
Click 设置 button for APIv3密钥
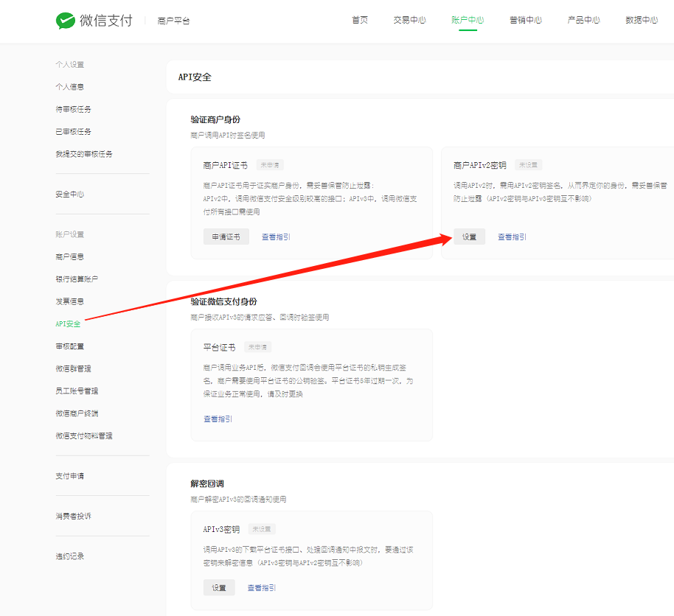pyautogui.click(x=219, y=588)
